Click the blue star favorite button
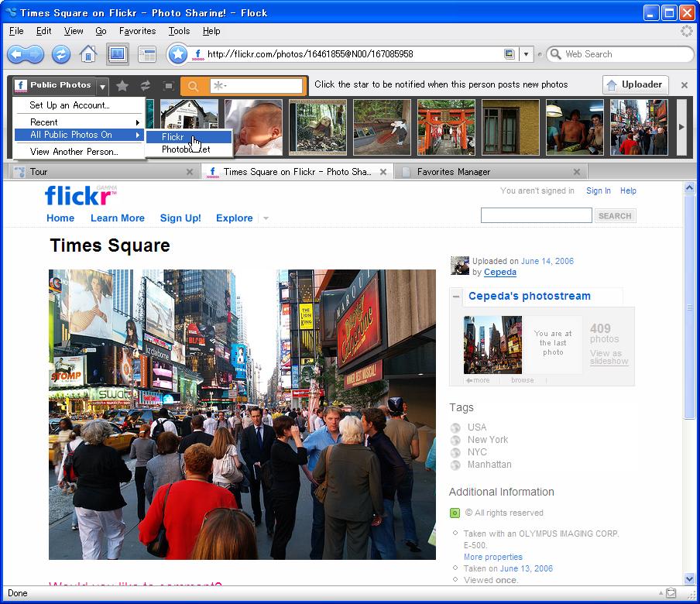The width and height of the screenshot is (700, 604). pos(177,54)
